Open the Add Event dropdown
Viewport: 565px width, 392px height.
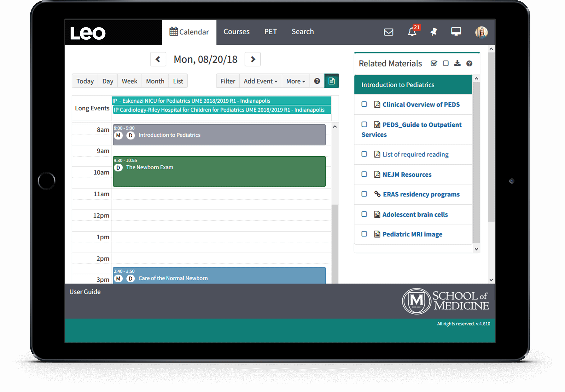coord(260,81)
